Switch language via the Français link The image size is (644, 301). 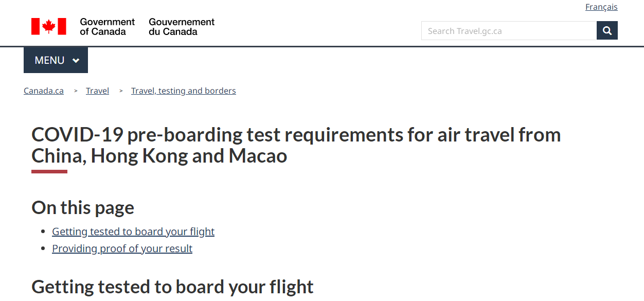(601, 7)
